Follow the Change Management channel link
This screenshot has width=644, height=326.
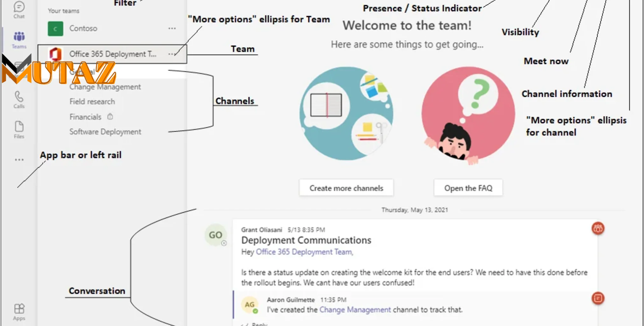click(x=355, y=310)
